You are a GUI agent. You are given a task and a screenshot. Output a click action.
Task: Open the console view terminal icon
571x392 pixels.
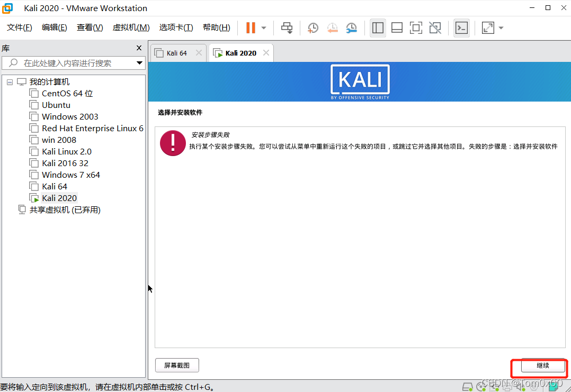(461, 28)
